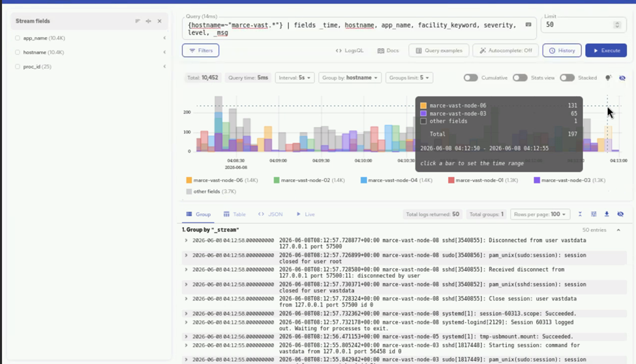The width and height of the screenshot is (636, 364).
Task: Close the Stream fields panel
Action: click(159, 21)
